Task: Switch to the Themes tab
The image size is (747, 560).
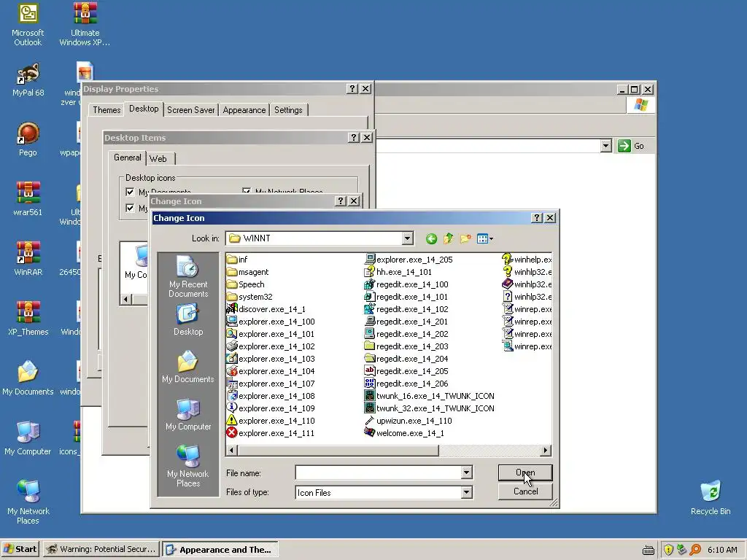Action: pyautogui.click(x=107, y=110)
